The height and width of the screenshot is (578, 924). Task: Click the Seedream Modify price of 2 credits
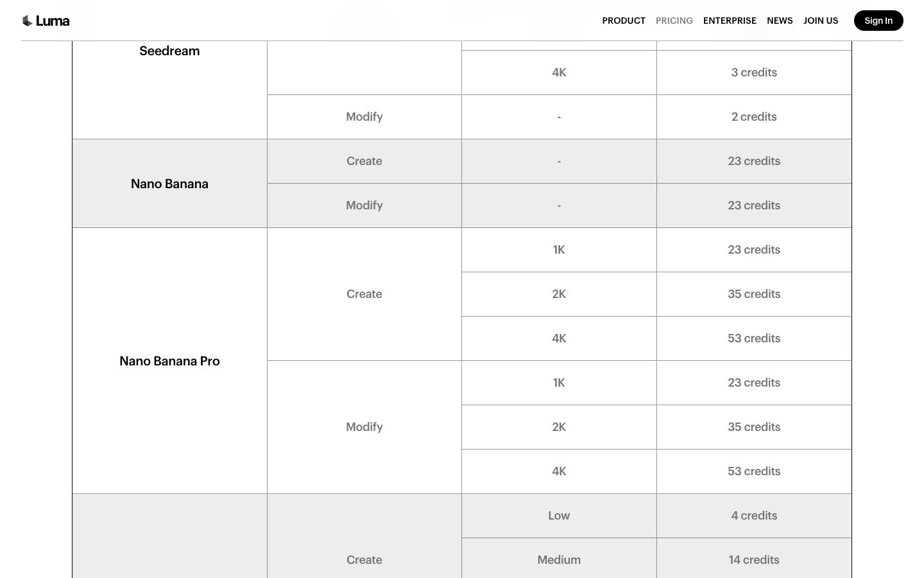tap(754, 117)
